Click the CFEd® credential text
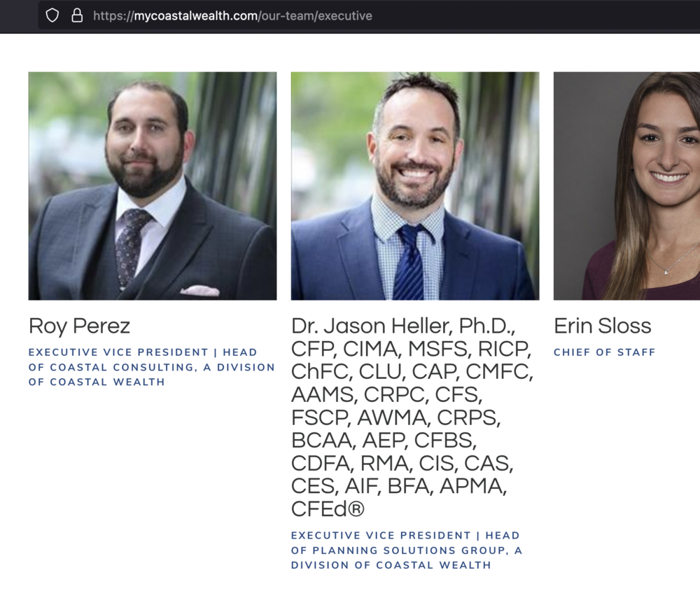The image size is (700, 589). pyautogui.click(x=328, y=509)
